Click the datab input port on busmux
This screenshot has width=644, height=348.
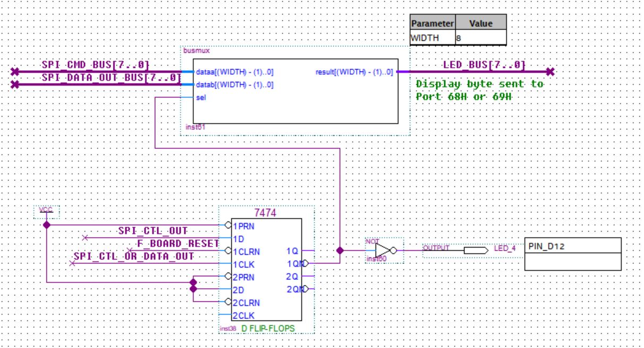coord(235,85)
